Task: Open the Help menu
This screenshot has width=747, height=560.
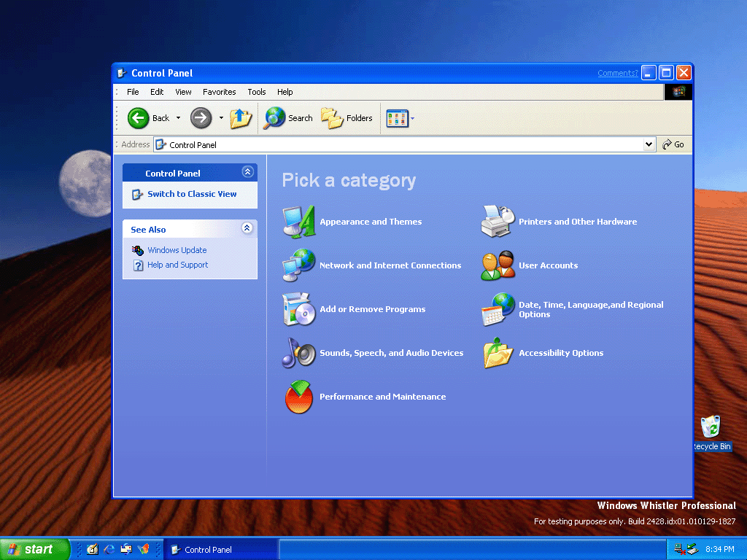Action: (x=285, y=92)
